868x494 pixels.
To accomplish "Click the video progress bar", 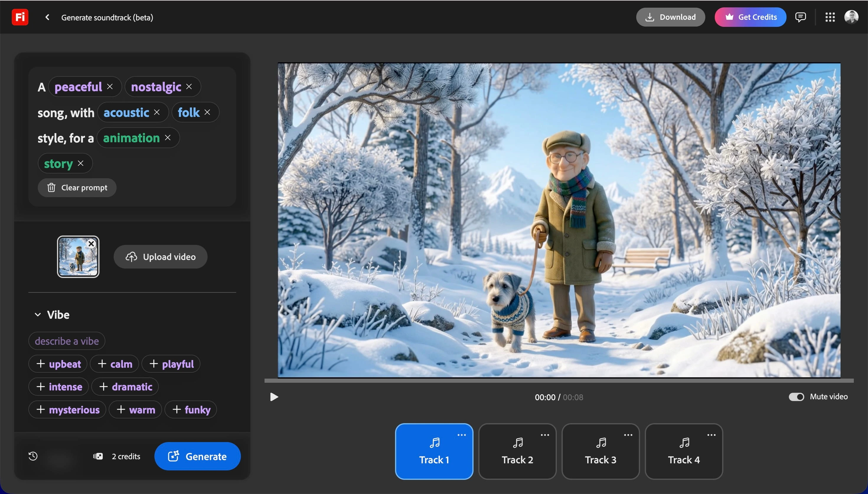I will click(x=559, y=381).
